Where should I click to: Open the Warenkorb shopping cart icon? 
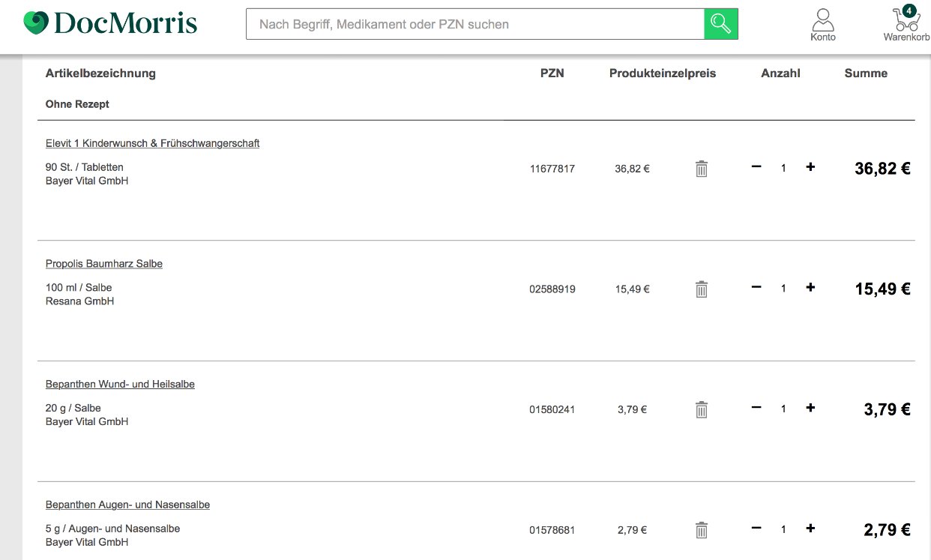coord(907,25)
